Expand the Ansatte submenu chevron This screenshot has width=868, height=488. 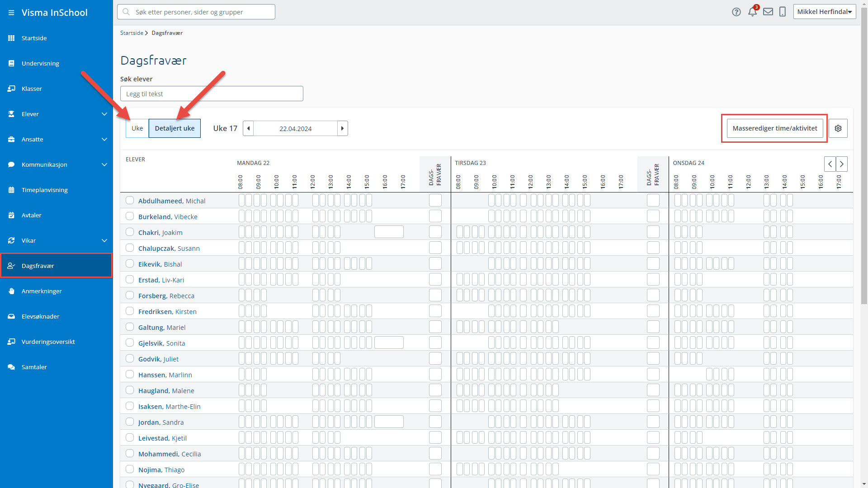(104, 139)
